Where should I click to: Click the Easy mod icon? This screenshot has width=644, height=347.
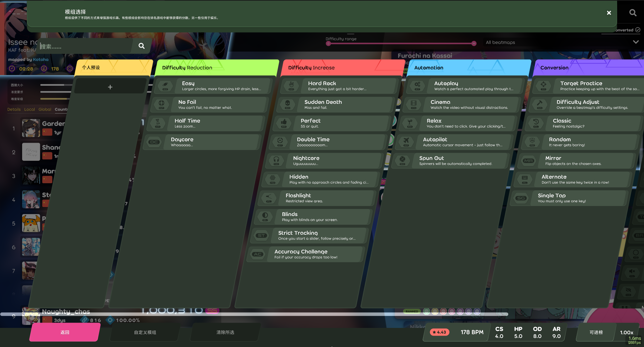click(165, 86)
